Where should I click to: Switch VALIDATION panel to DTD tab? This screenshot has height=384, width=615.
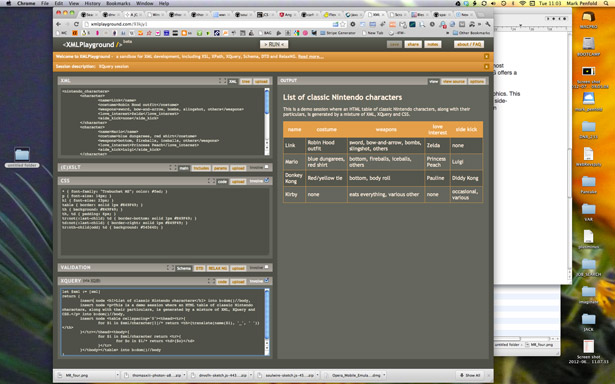(199, 268)
